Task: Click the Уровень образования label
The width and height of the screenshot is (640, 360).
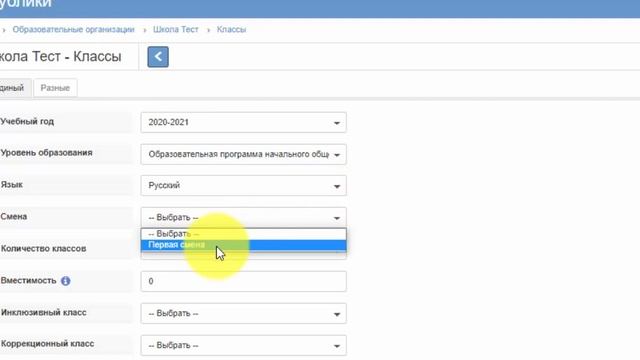Action: point(46,153)
